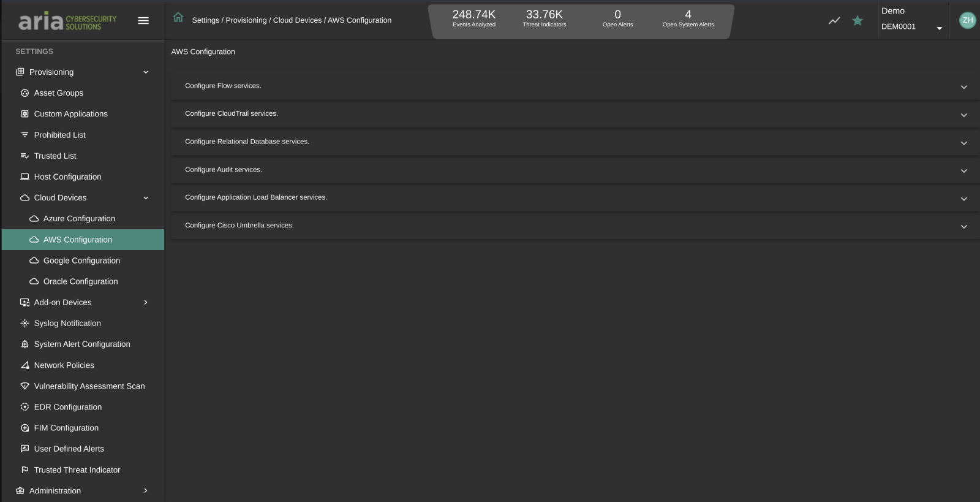The image size is (980, 502).
Task: Click the EDR Configuration icon
Action: [25, 407]
